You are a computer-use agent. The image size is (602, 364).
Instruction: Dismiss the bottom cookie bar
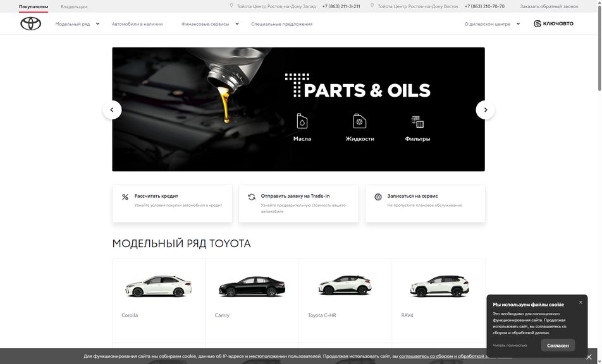[x=589, y=356]
